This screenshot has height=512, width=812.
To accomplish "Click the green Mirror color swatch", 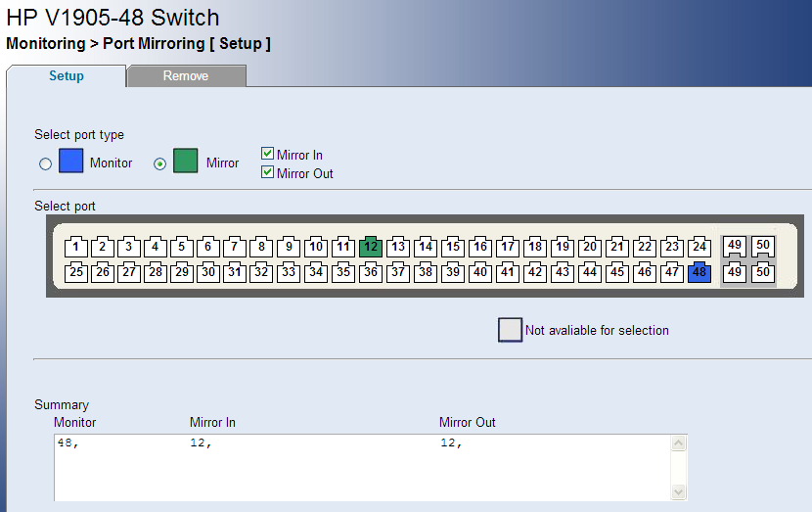I will (x=186, y=161).
